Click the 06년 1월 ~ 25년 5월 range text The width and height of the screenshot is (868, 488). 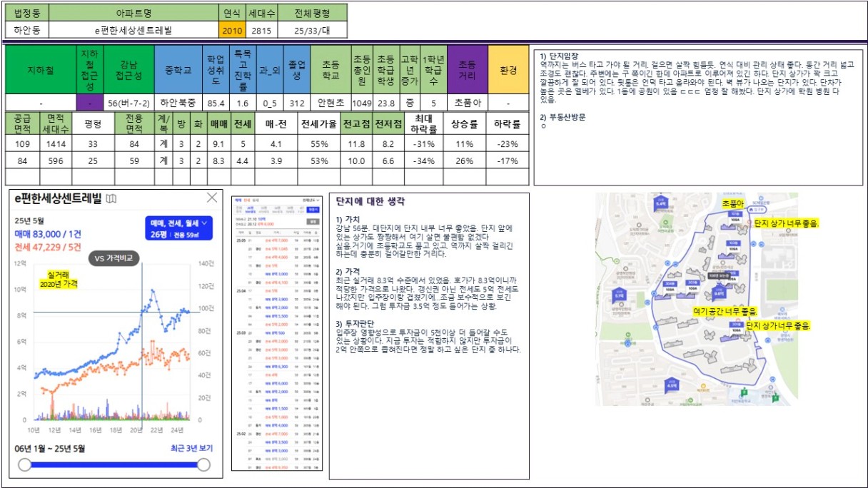click(x=50, y=449)
